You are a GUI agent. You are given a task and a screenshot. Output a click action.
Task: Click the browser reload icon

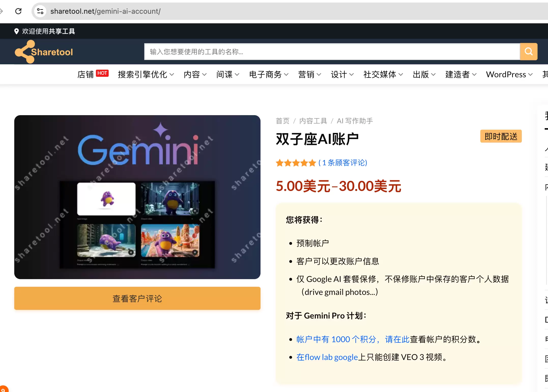(x=18, y=11)
